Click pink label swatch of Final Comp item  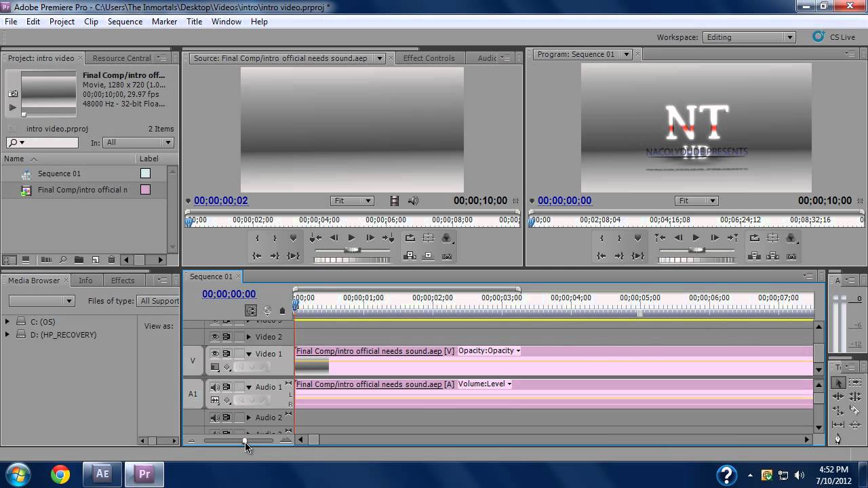tap(145, 190)
